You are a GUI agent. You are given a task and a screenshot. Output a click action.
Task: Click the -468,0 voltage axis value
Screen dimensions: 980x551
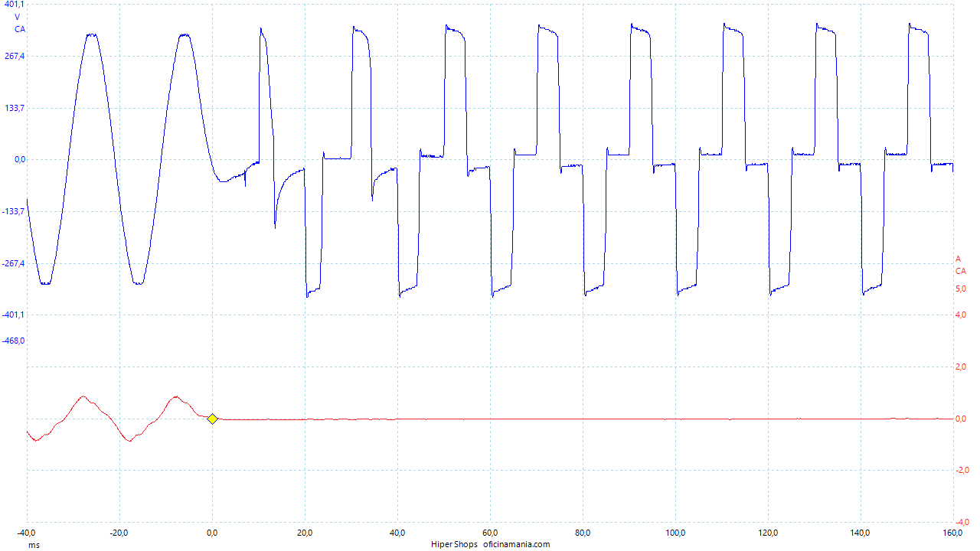tap(14, 341)
